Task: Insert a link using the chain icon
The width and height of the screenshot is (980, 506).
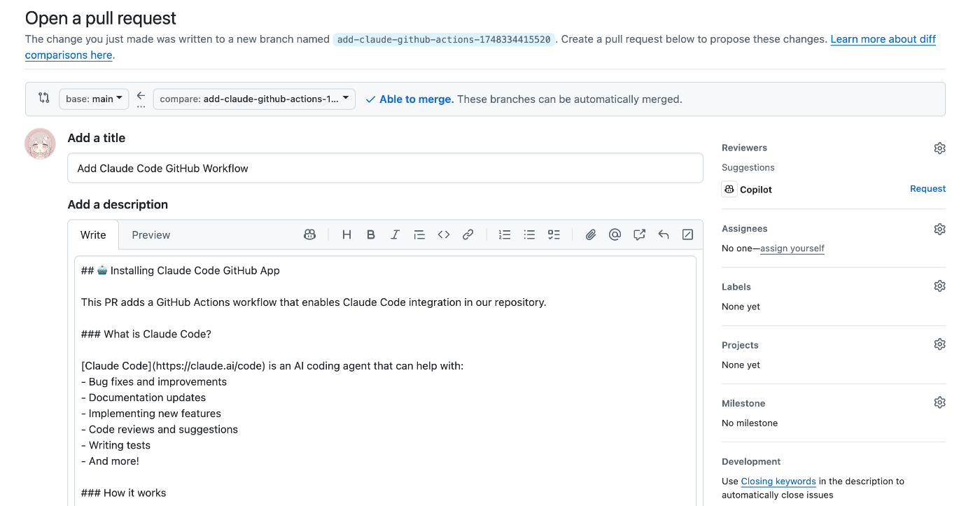Action: click(468, 235)
